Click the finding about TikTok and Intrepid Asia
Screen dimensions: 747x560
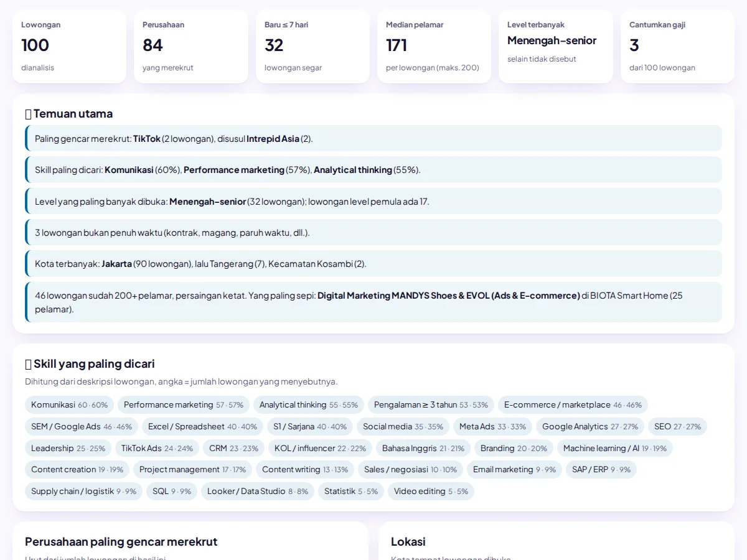374,138
